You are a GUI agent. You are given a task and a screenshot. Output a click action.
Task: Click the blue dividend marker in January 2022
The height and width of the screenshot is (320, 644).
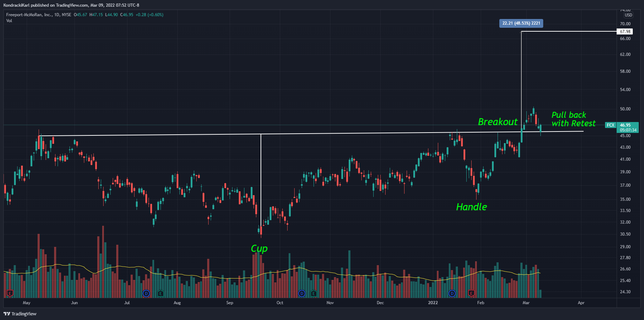(x=452, y=293)
